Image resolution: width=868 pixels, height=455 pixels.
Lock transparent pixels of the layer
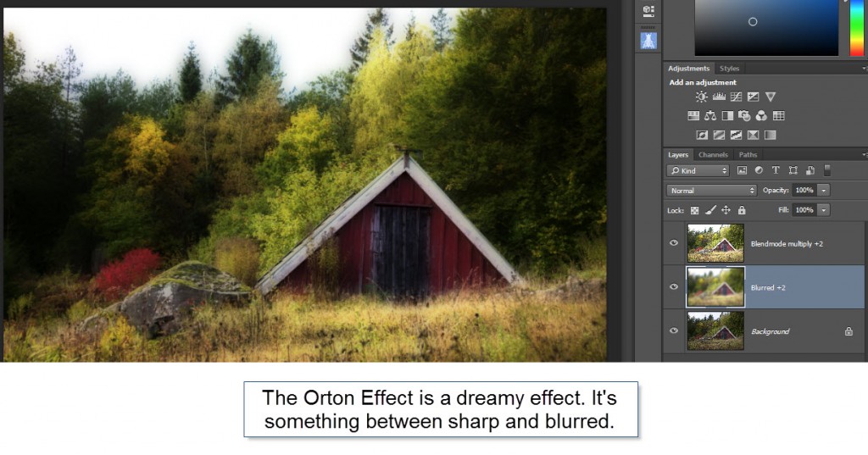(695, 210)
